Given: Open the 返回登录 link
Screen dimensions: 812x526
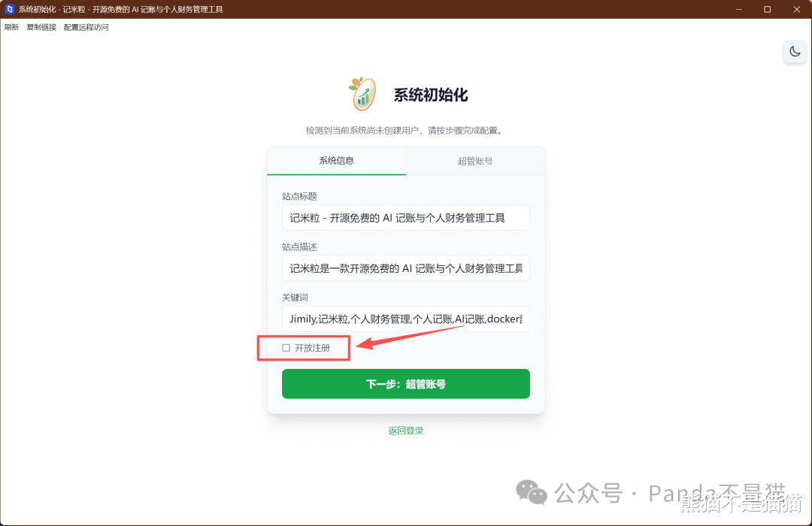Looking at the screenshot, I should click(x=405, y=431).
